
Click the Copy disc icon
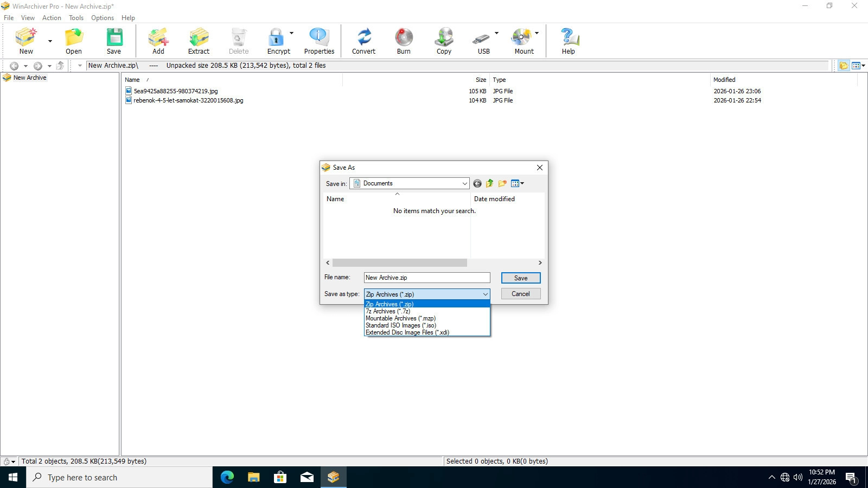[444, 37]
